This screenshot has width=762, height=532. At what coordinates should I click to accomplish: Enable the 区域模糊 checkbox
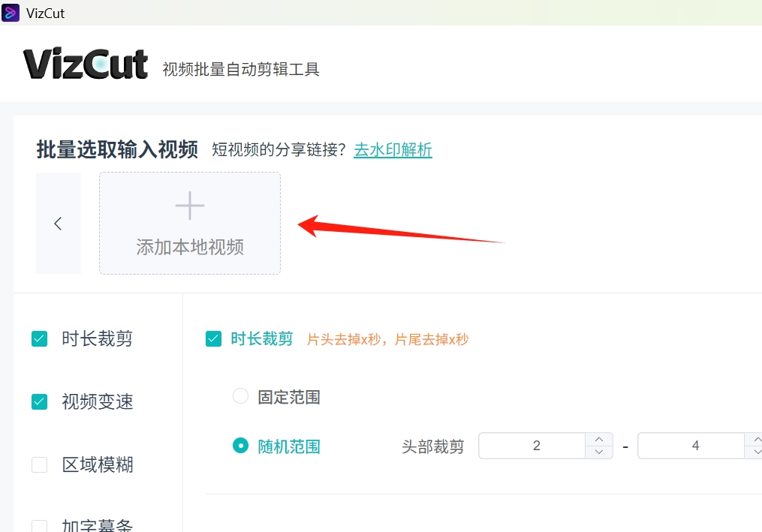[39, 464]
